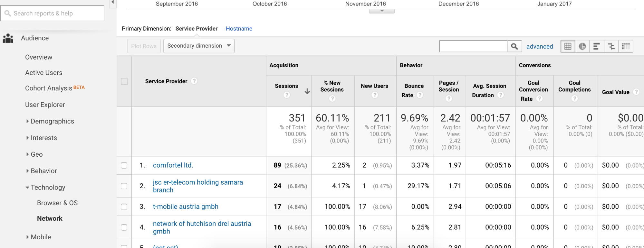Viewport: 644px width, 248px height.
Task: Switch to the pivot table view
Action: click(626, 46)
